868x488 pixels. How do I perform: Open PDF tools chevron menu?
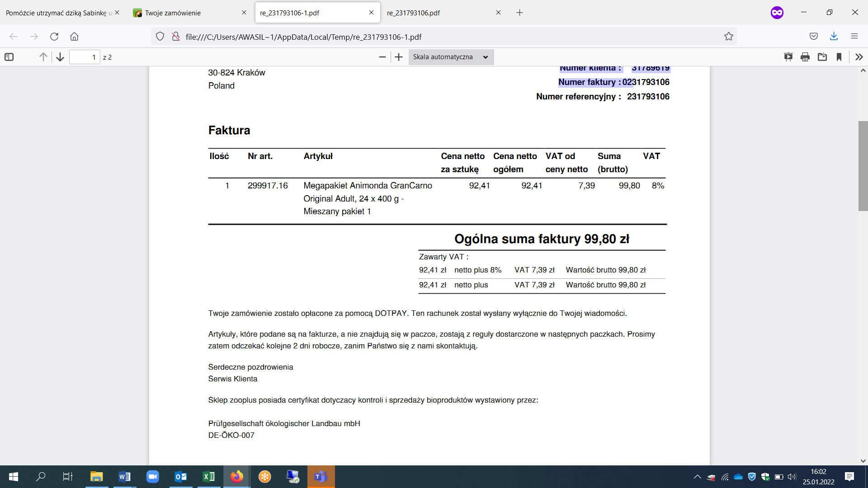point(859,57)
